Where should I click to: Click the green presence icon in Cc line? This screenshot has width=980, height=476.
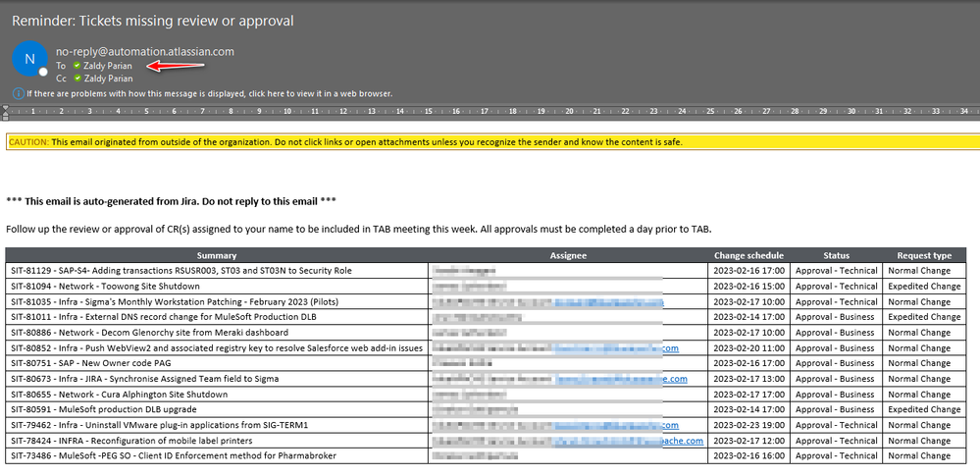coord(77,79)
